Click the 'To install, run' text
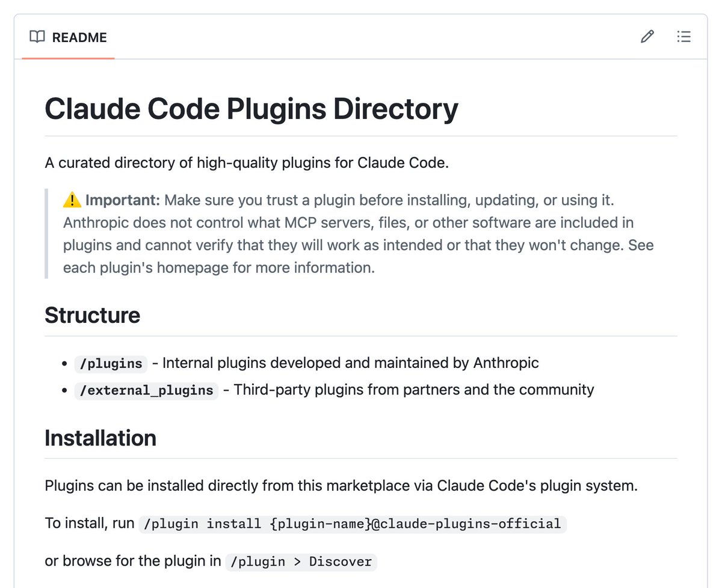 coord(89,523)
